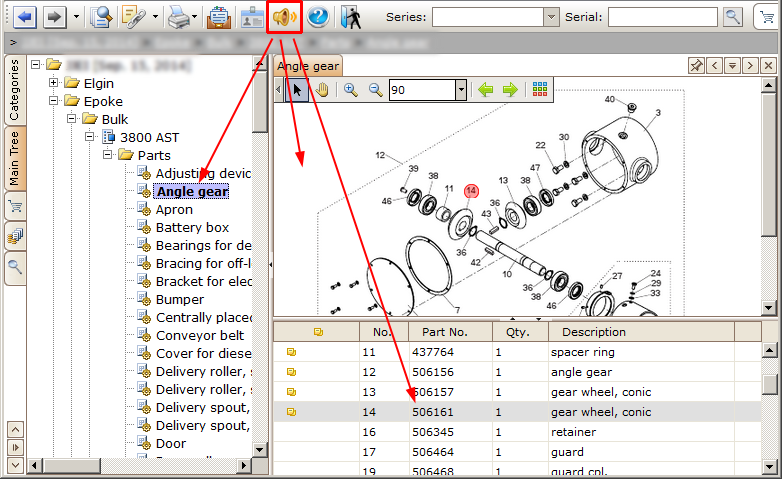
Task: Expand the Elgin folder node
Action: tap(54, 83)
